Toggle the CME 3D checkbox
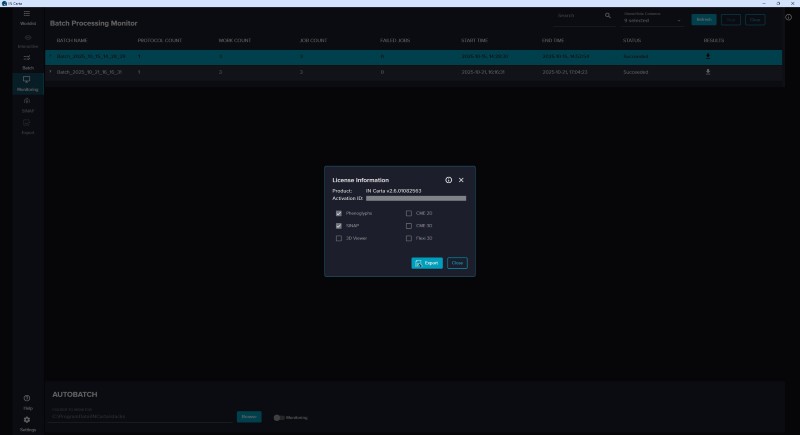Viewport: 800px width, 435px height. coord(409,226)
